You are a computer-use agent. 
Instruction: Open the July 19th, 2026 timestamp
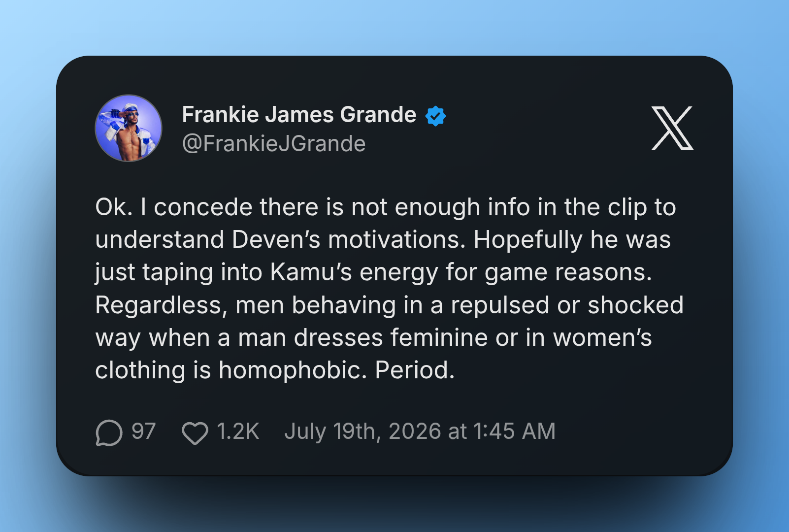click(x=420, y=432)
